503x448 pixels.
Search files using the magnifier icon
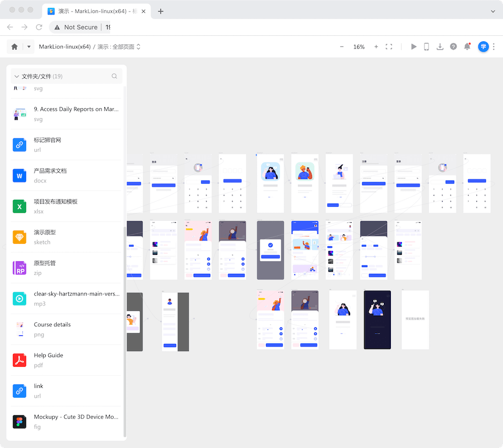point(114,76)
